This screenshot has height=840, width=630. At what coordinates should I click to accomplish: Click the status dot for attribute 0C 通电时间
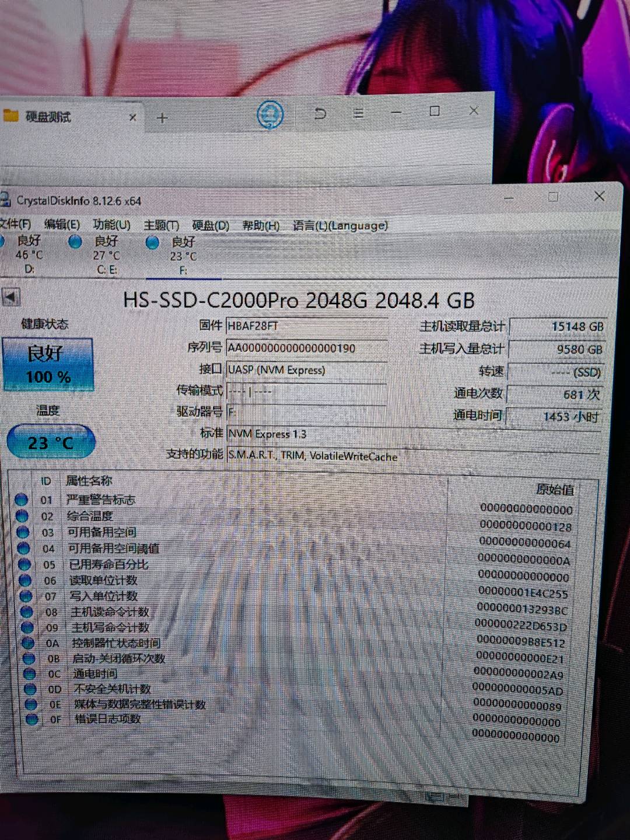[x=30, y=674]
